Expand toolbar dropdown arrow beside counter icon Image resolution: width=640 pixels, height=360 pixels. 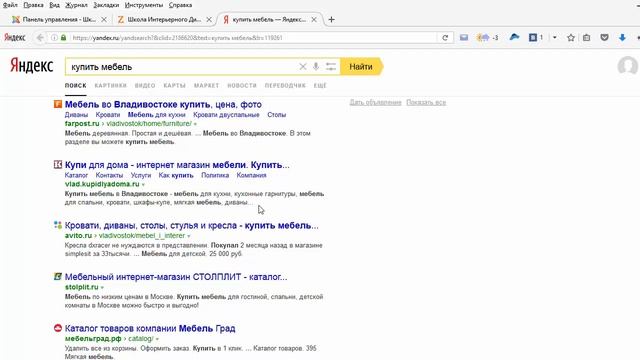[554, 38]
